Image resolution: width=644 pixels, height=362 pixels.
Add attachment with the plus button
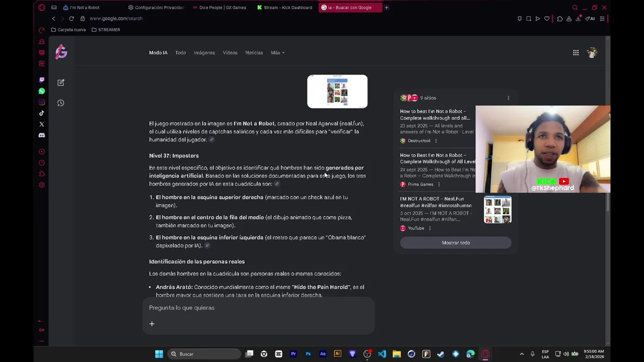click(152, 324)
